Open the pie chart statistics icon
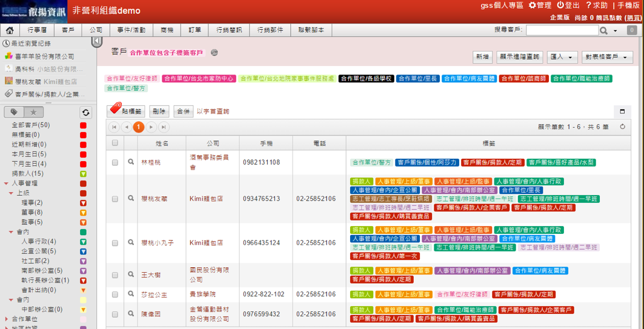 [x=214, y=53]
